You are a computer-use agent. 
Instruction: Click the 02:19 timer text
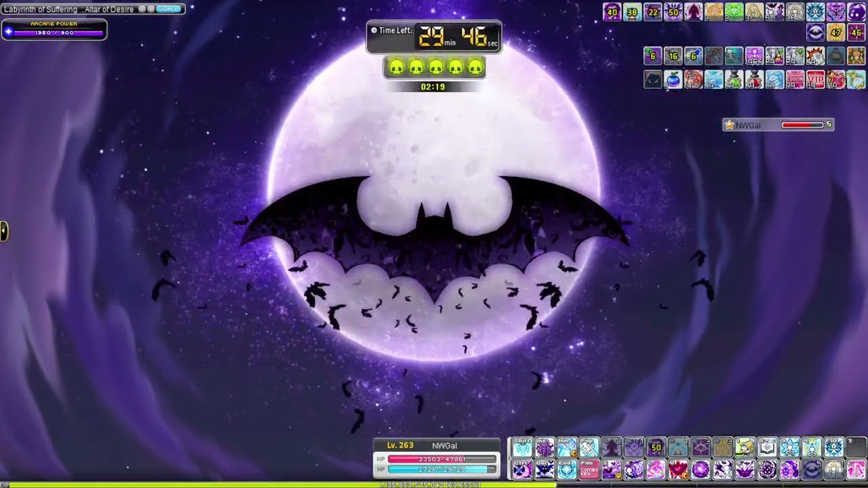pyautogui.click(x=433, y=87)
